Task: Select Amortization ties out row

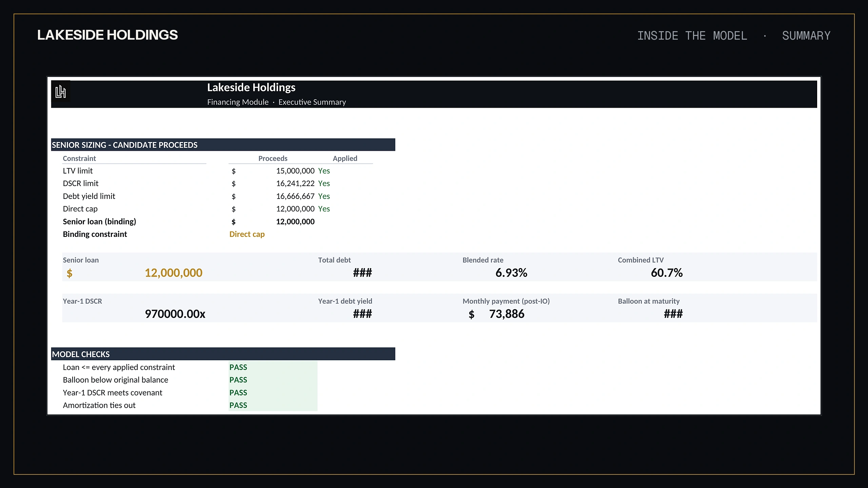Action: tap(99, 405)
